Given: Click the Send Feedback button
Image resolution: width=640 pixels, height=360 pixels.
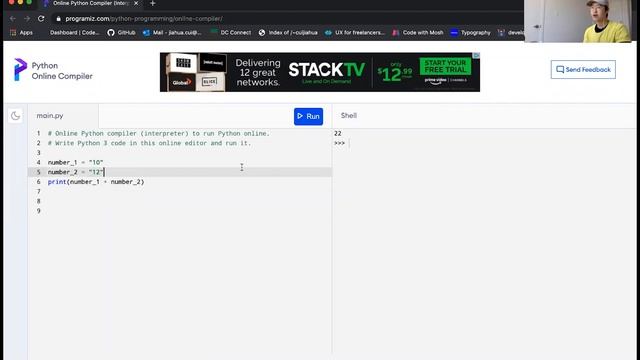Looking at the screenshot, I should (583, 70).
